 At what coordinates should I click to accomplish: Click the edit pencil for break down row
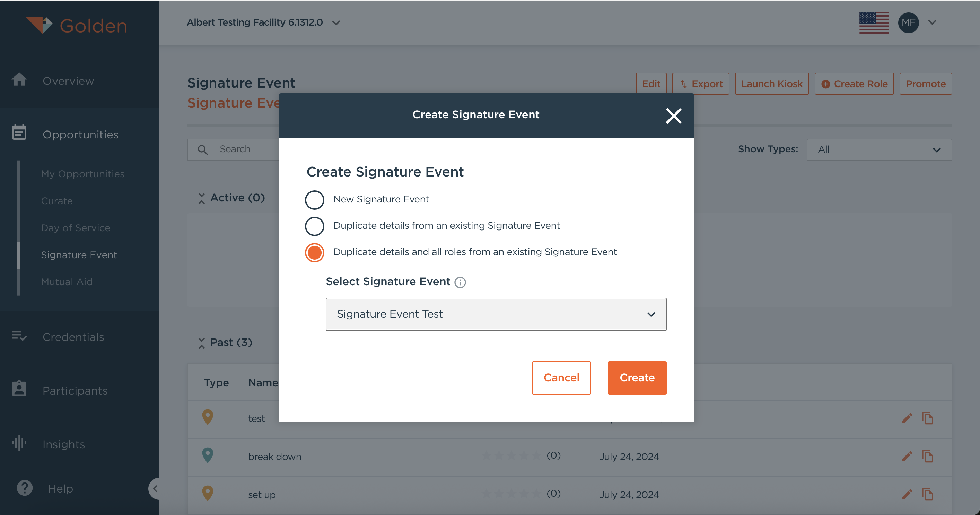tap(907, 456)
